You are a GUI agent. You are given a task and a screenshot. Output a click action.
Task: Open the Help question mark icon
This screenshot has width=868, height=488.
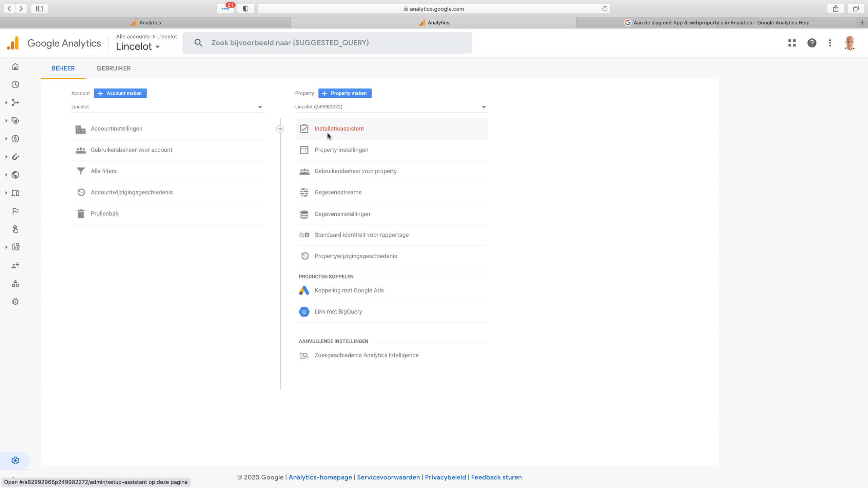point(812,43)
